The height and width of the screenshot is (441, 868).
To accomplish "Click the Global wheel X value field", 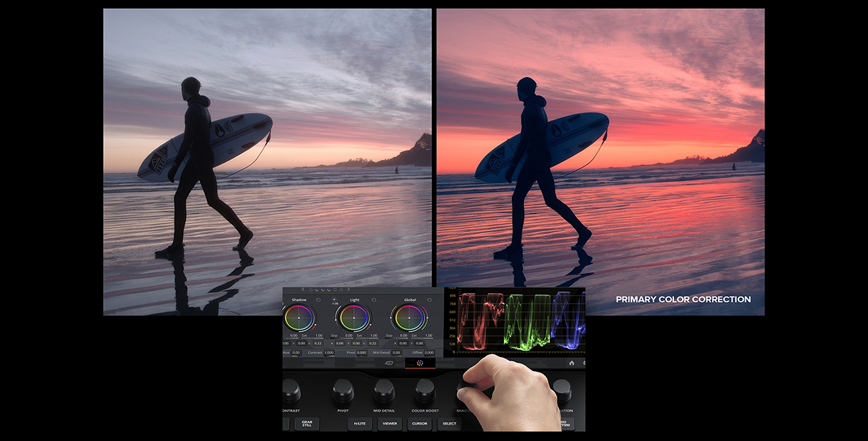I will tap(404, 343).
